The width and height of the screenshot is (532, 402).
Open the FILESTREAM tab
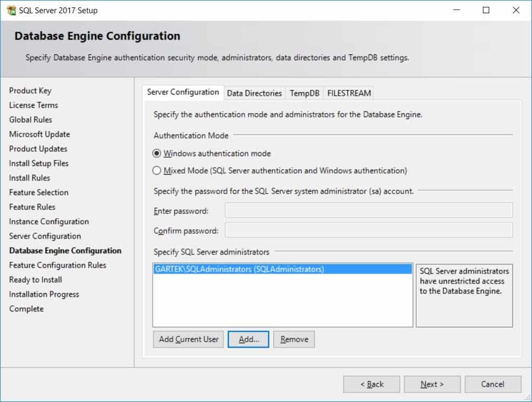point(349,93)
